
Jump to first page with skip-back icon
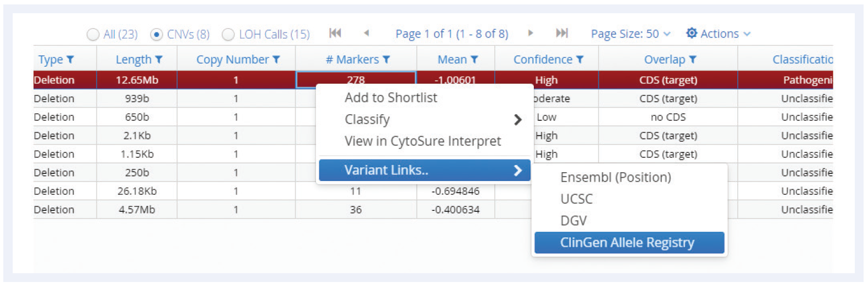335,33
